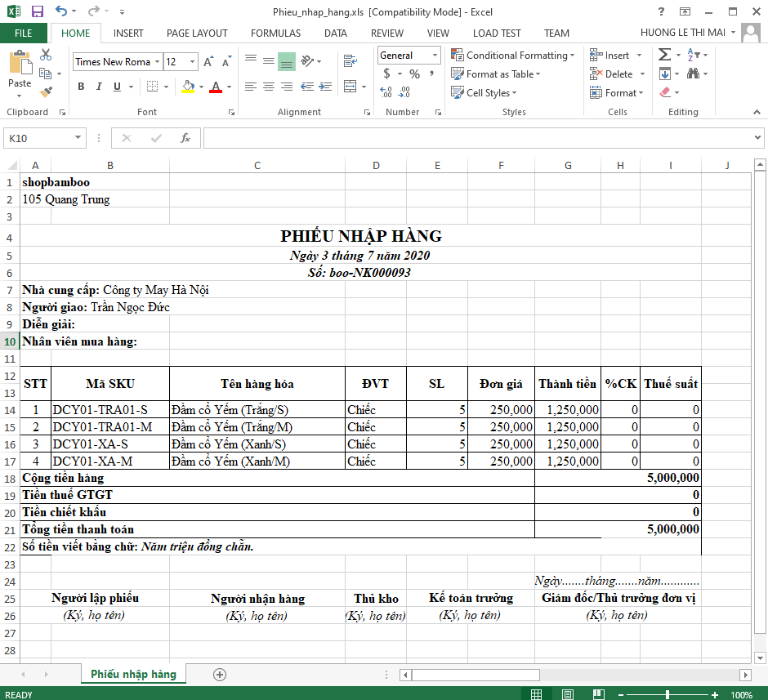768x700 pixels.
Task: Click the zoom slider handle
Action: point(668,694)
